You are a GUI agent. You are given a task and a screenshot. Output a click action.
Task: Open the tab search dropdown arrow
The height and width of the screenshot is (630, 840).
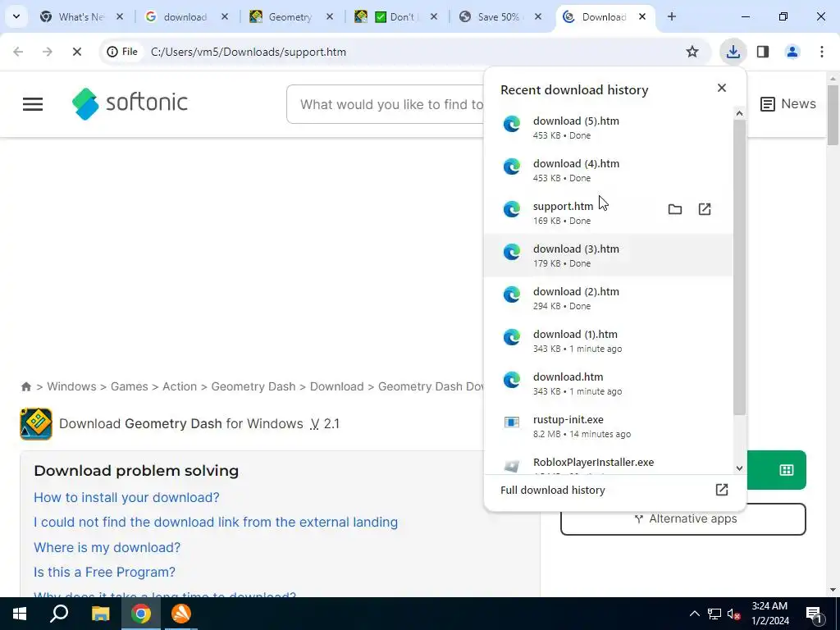[x=16, y=16]
